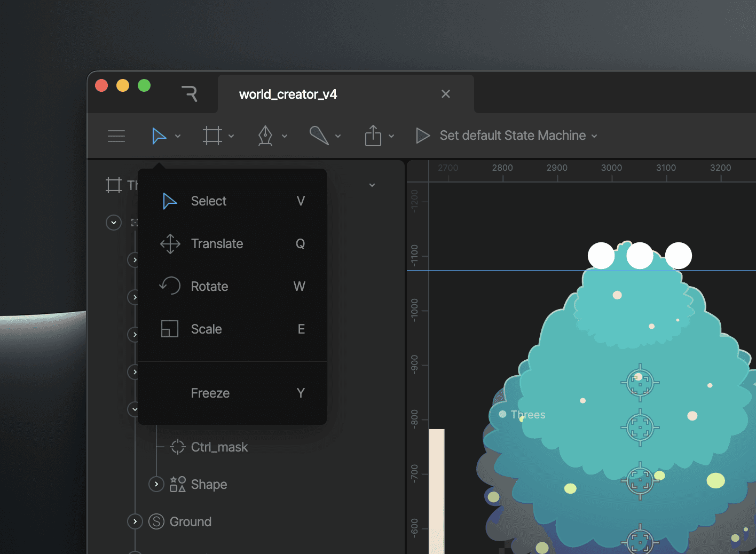Select the Ground hierarchy item

[191, 522]
